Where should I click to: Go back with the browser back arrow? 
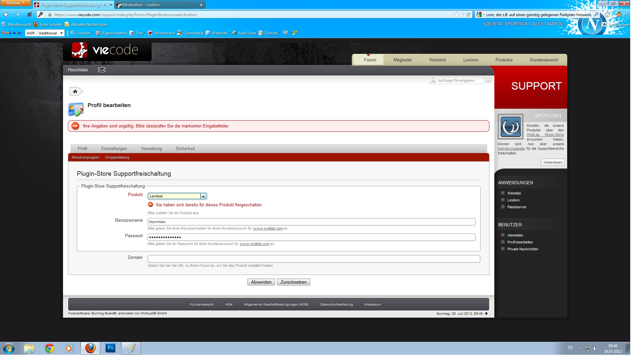click(x=6, y=14)
